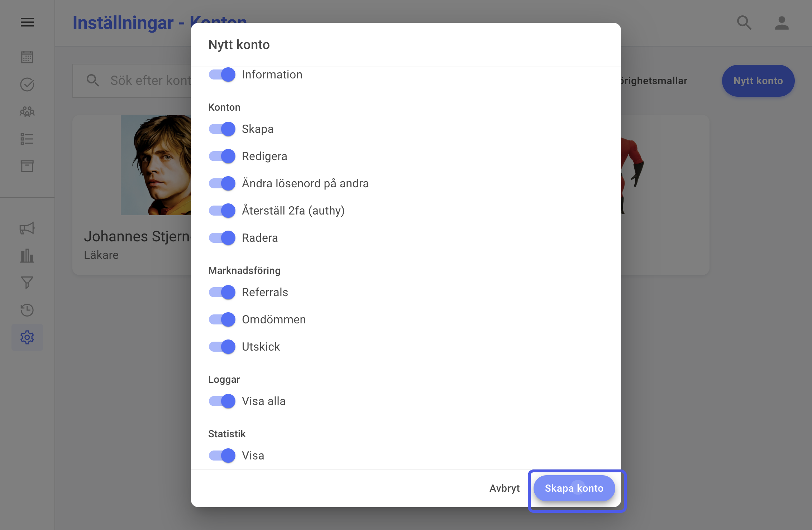Switch off Visa alla under Loggar
The width and height of the screenshot is (812, 530).
tap(222, 401)
